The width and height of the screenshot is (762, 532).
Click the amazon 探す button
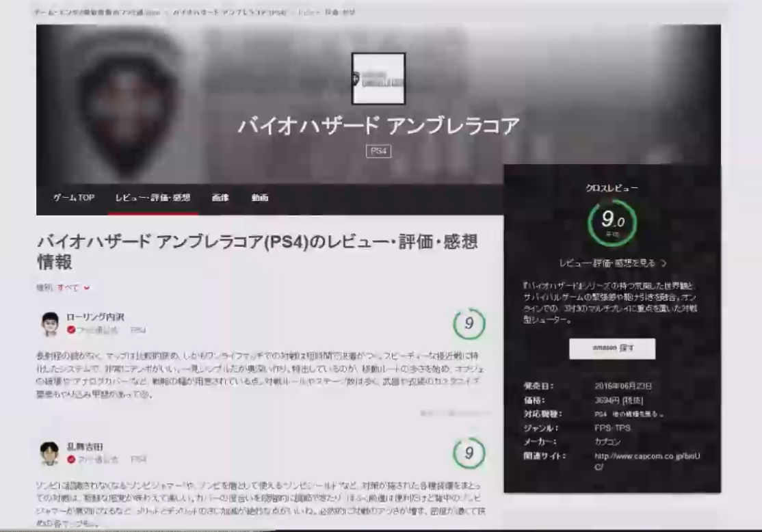click(612, 348)
